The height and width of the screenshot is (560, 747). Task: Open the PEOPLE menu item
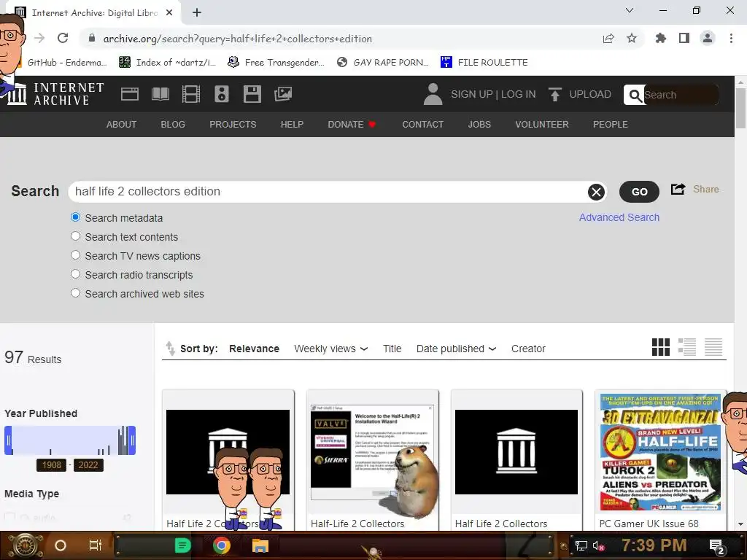pos(611,124)
